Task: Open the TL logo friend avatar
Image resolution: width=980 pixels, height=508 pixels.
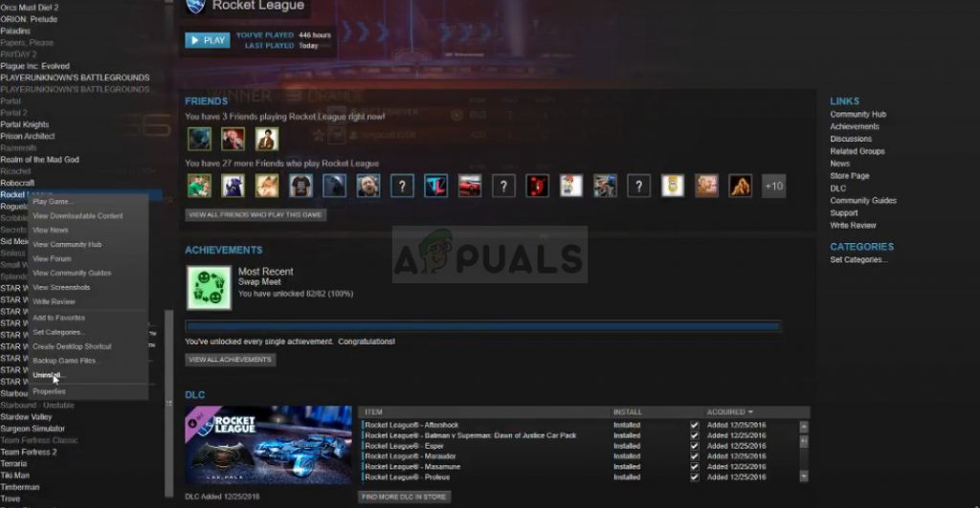Action: tap(435, 186)
